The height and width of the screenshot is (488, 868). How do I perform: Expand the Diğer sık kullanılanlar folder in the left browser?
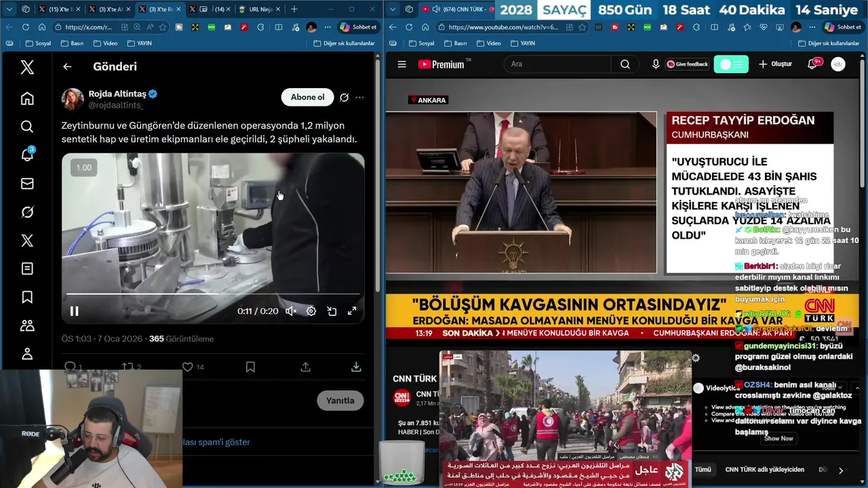tap(344, 43)
